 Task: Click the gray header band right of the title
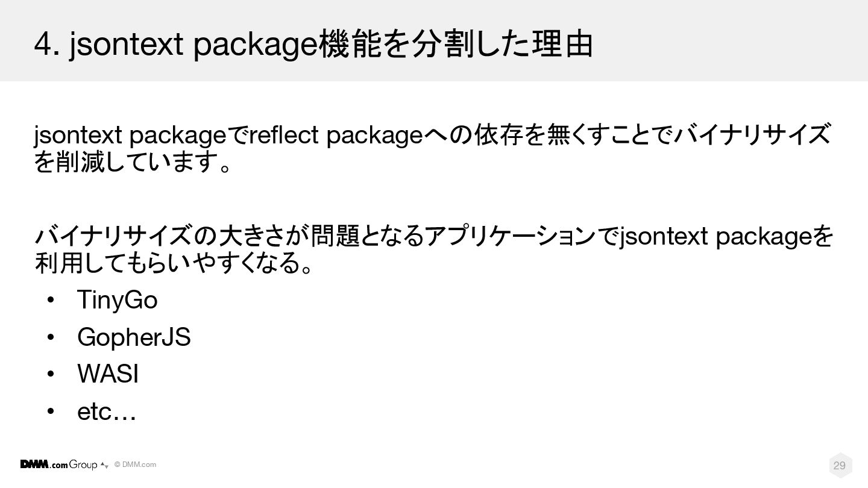(723, 42)
